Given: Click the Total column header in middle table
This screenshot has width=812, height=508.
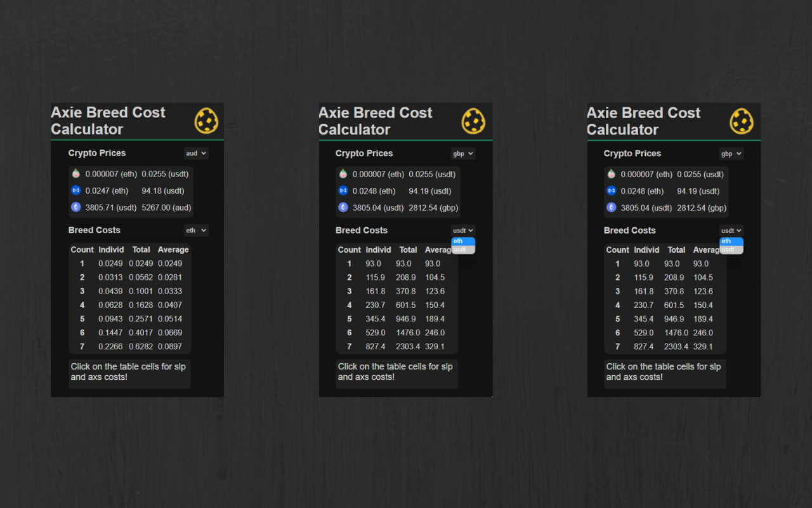Looking at the screenshot, I should (408, 250).
